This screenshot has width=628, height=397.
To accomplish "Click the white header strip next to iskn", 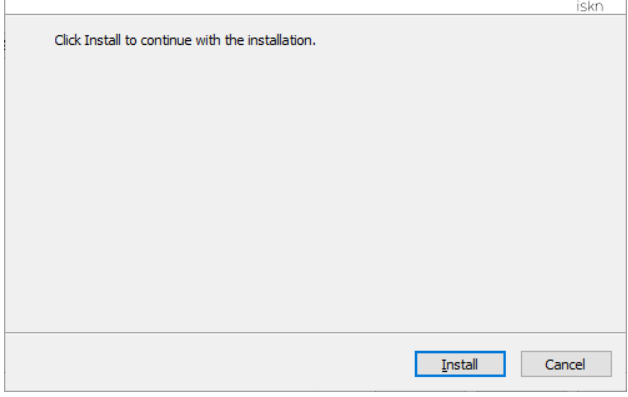I will pyautogui.click(x=288, y=6).
